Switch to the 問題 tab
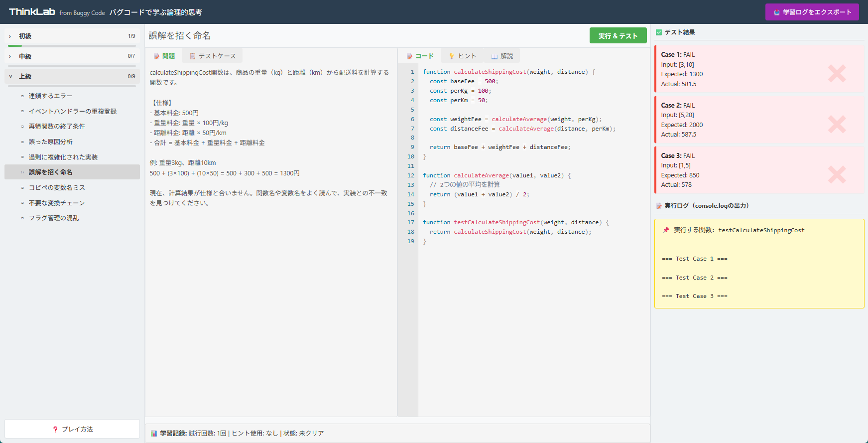Viewport: 868px width, 443px height. point(164,56)
